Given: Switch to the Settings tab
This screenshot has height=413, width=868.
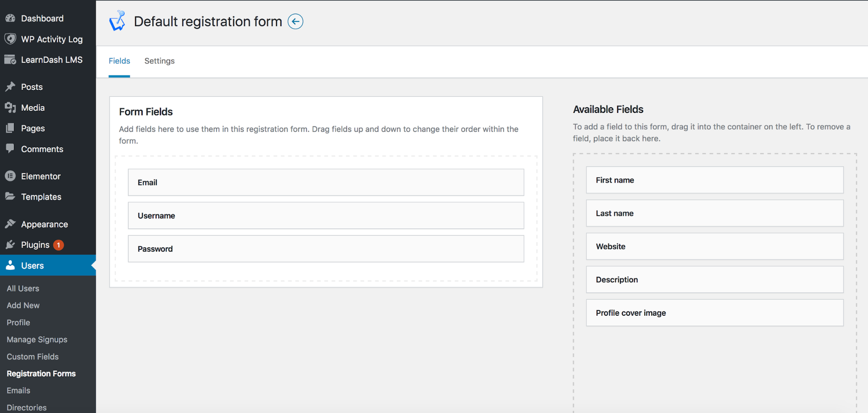Looking at the screenshot, I should pos(159,61).
